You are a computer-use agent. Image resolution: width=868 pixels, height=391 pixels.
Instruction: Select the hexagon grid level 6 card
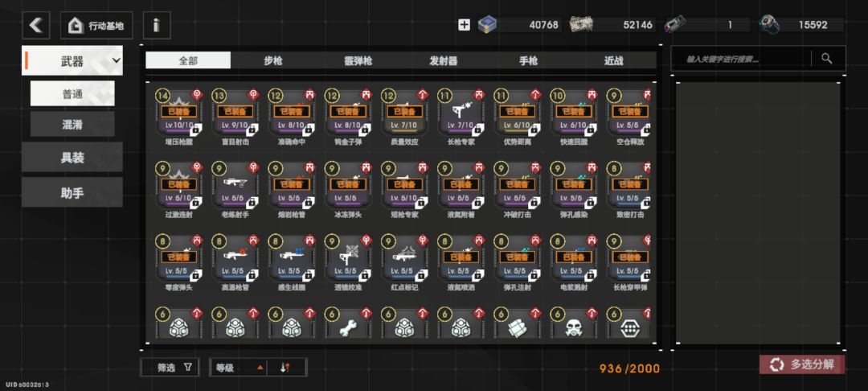628,323
